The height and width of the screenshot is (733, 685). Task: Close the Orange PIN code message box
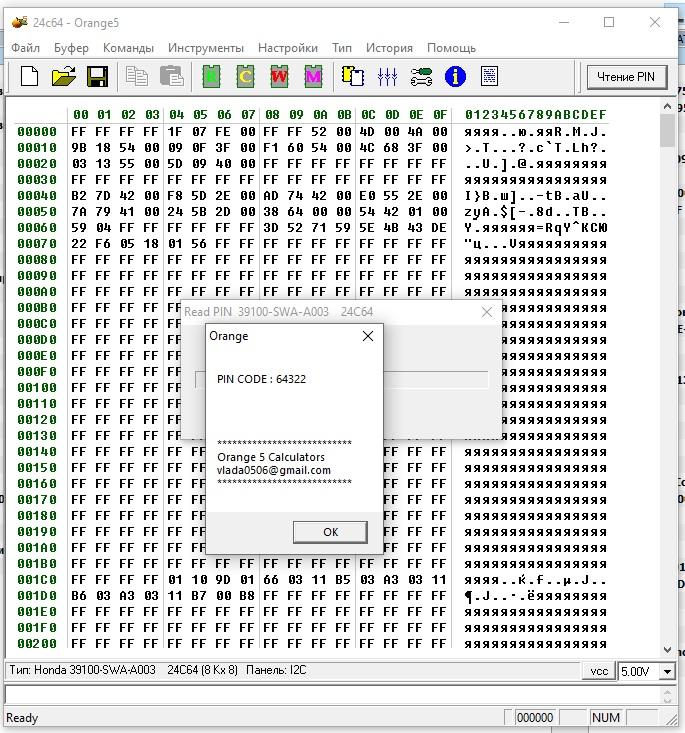pyautogui.click(x=368, y=336)
